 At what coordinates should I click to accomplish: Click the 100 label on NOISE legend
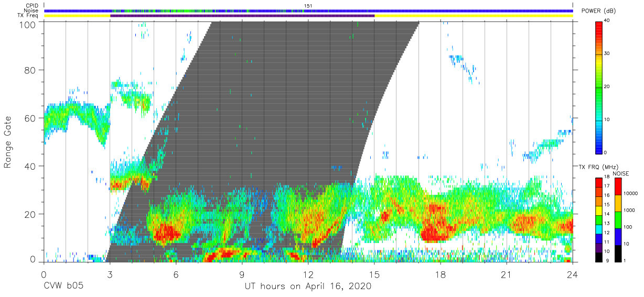coord(629,227)
